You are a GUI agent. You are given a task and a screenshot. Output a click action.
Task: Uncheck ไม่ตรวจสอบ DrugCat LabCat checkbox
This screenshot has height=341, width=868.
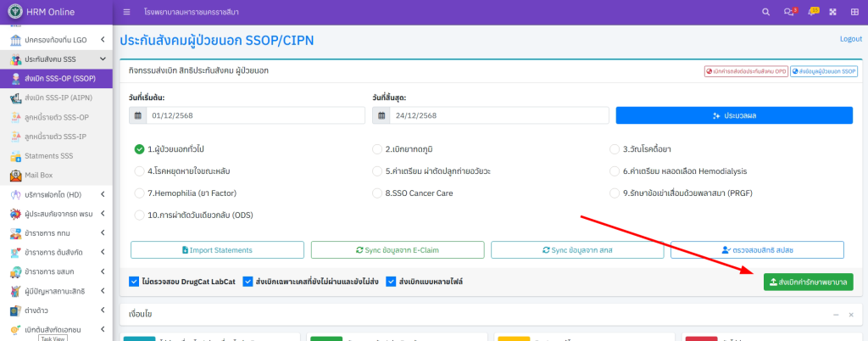(x=134, y=282)
